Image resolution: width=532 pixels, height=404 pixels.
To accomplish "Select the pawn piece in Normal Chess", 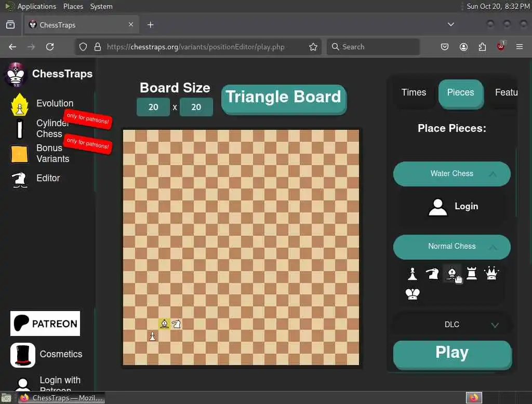I will pyautogui.click(x=413, y=274).
